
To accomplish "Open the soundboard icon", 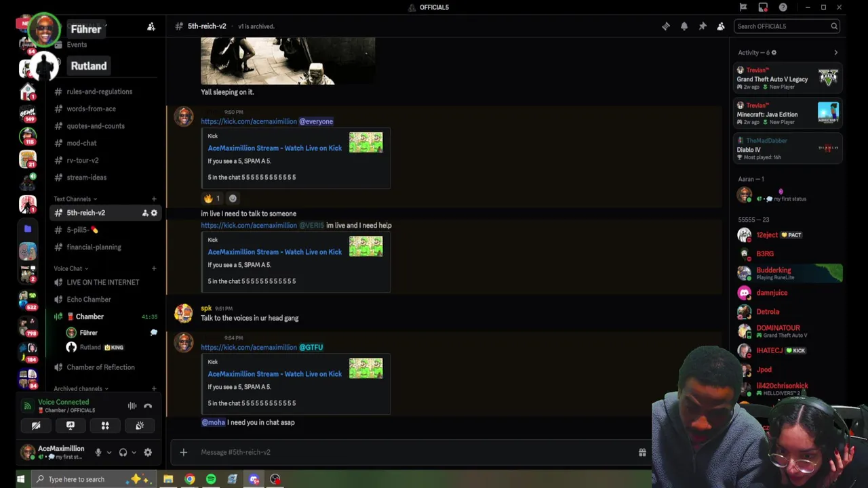I will coord(140,426).
